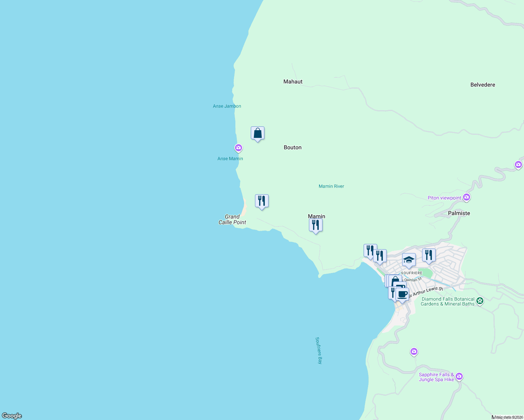Open the restaurant pin below Mamin

tap(316, 225)
